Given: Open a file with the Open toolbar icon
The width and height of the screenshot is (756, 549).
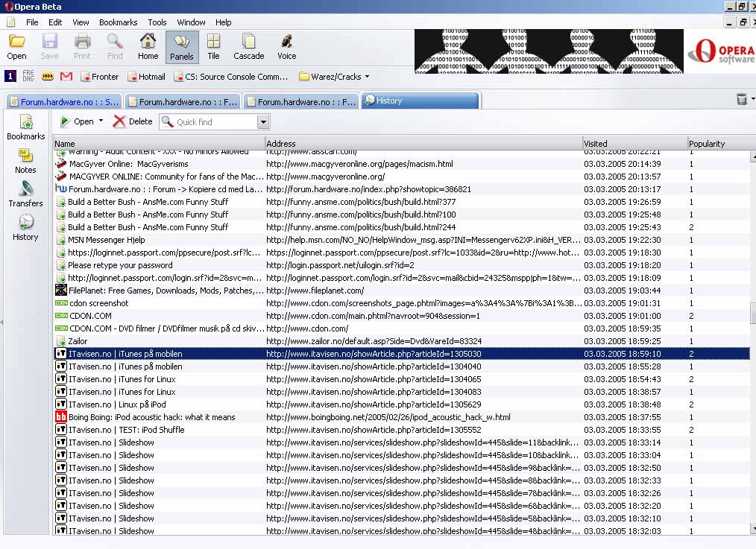Looking at the screenshot, I should pyautogui.click(x=16, y=47).
